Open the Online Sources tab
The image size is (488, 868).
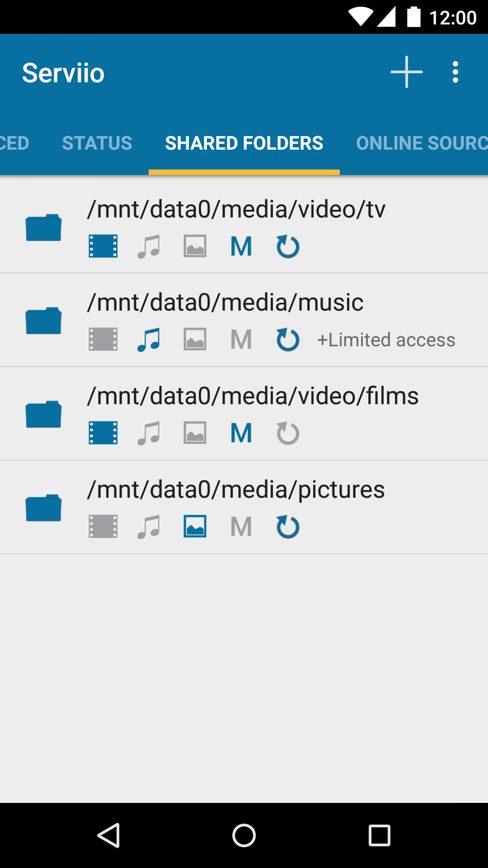click(x=421, y=143)
